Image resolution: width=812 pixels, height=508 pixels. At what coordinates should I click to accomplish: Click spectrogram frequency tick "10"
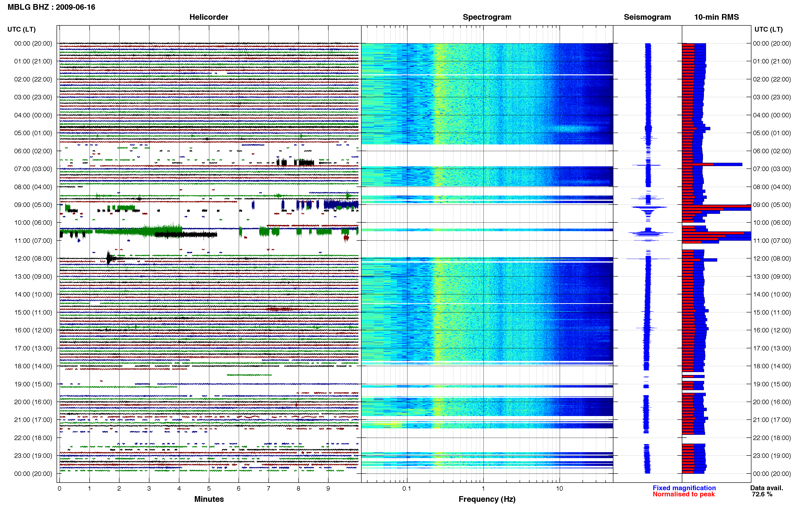pos(559,489)
